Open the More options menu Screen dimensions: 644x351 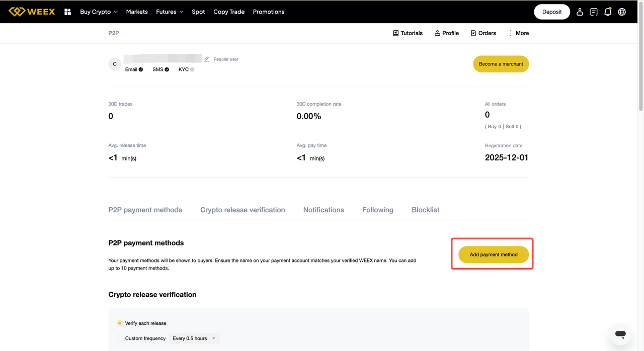point(518,33)
